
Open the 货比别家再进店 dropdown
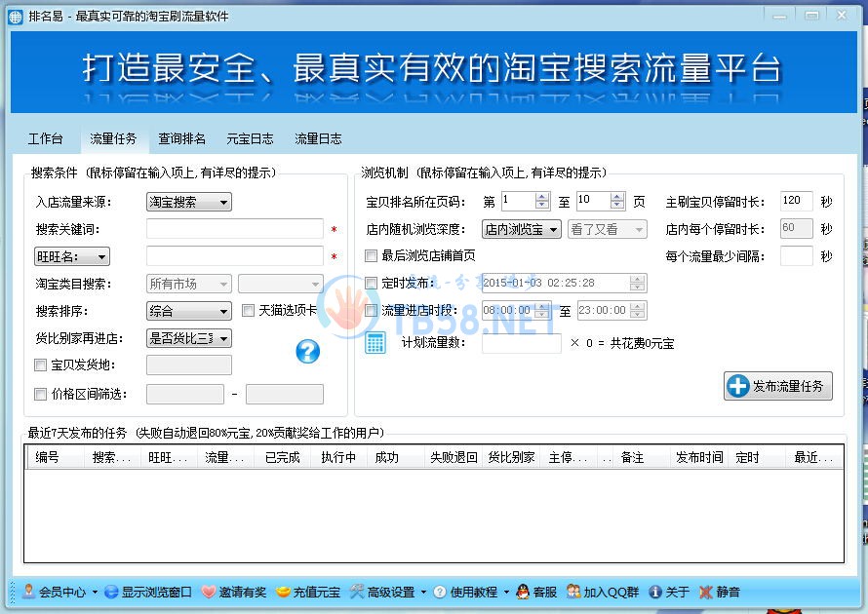click(x=189, y=338)
